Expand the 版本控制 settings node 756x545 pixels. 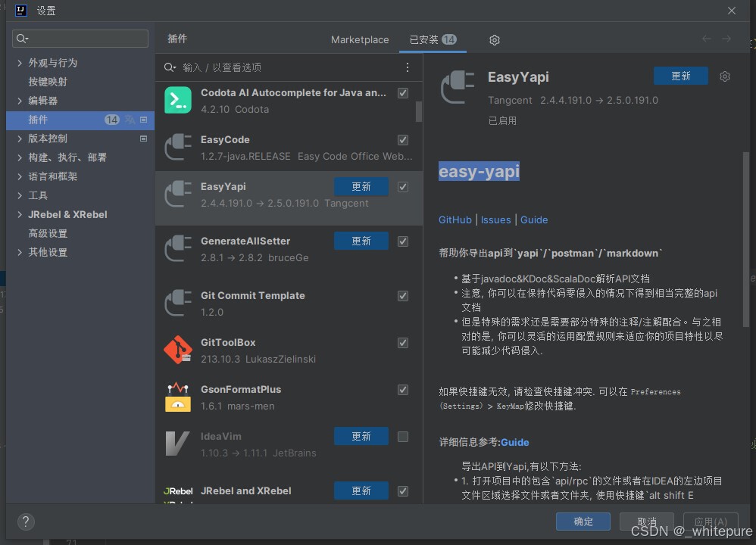20,139
